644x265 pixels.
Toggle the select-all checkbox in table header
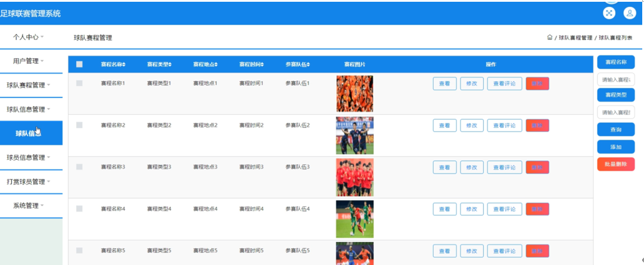coord(79,64)
